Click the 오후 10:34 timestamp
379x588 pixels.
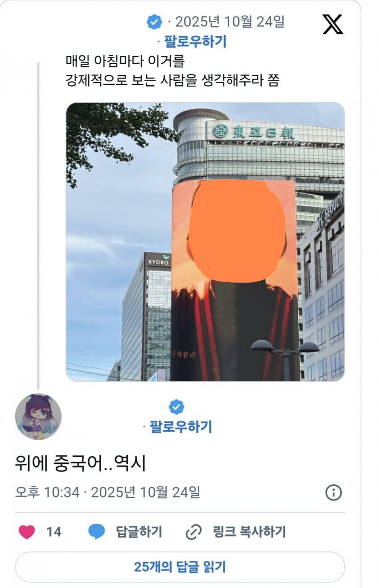point(47,492)
